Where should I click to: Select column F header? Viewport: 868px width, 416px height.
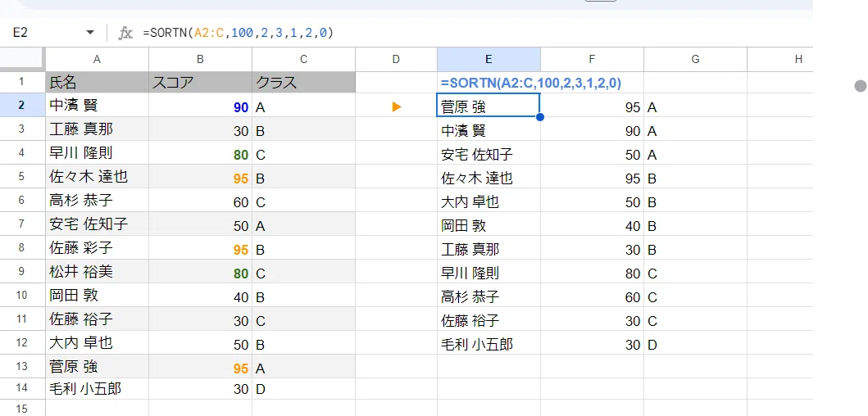tap(592, 60)
